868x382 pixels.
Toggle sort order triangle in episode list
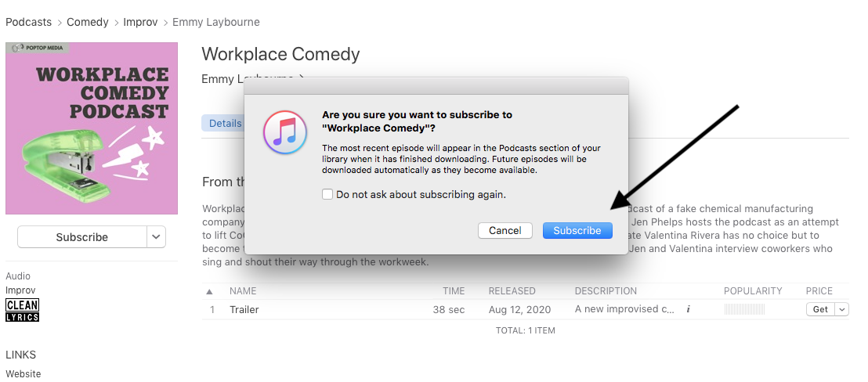click(210, 291)
